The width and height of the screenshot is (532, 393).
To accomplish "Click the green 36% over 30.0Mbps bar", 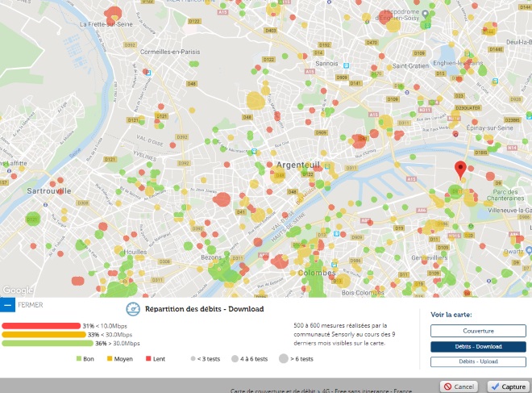I will point(48,343).
